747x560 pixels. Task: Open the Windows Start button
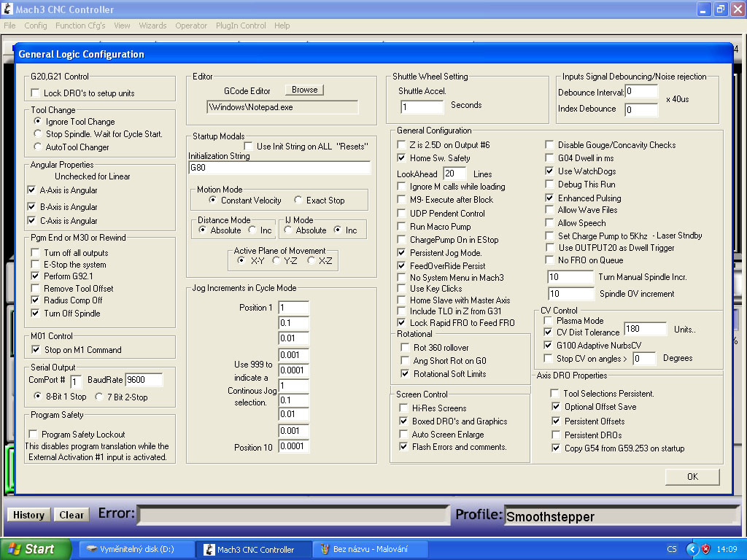36,549
